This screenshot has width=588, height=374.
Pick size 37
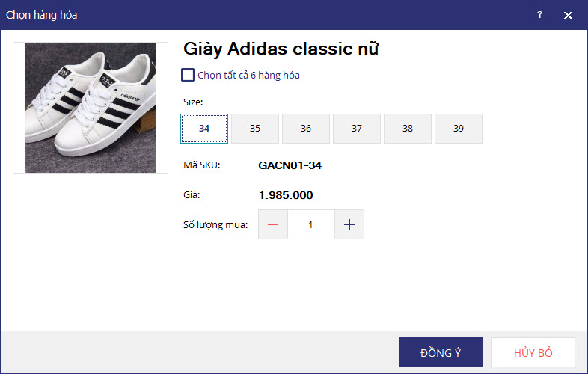pos(357,129)
